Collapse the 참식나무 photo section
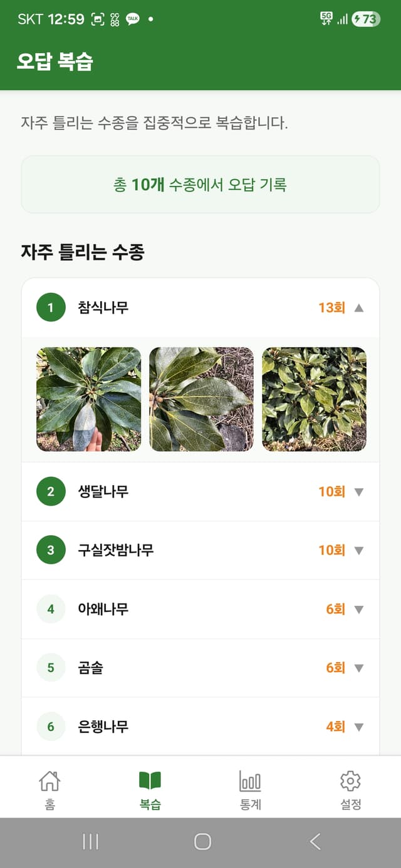The height and width of the screenshot is (868, 401). pyautogui.click(x=358, y=307)
